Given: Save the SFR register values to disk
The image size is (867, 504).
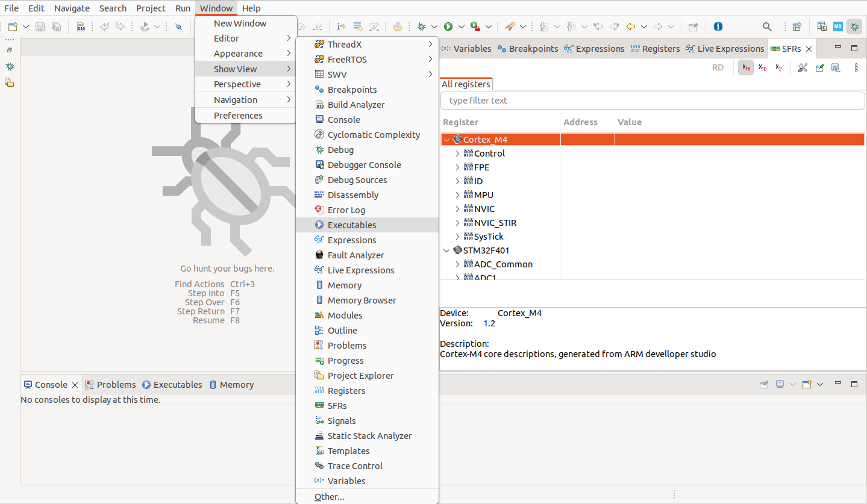Looking at the screenshot, I should click(x=836, y=67).
